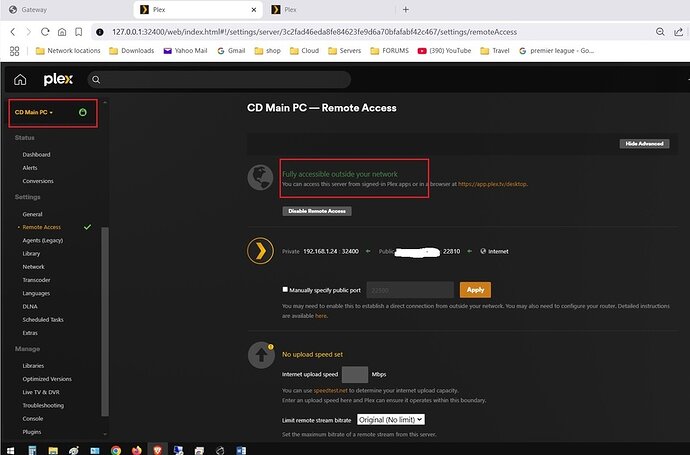690x455 pixels.
Task: Click Hide Advanced button
Action: coord(644,143)
